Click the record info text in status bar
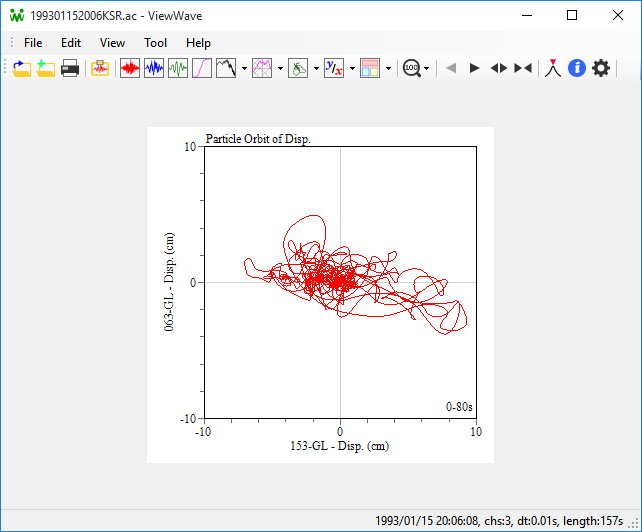Viewport: 642px width, 532px height. click(499, 521)
